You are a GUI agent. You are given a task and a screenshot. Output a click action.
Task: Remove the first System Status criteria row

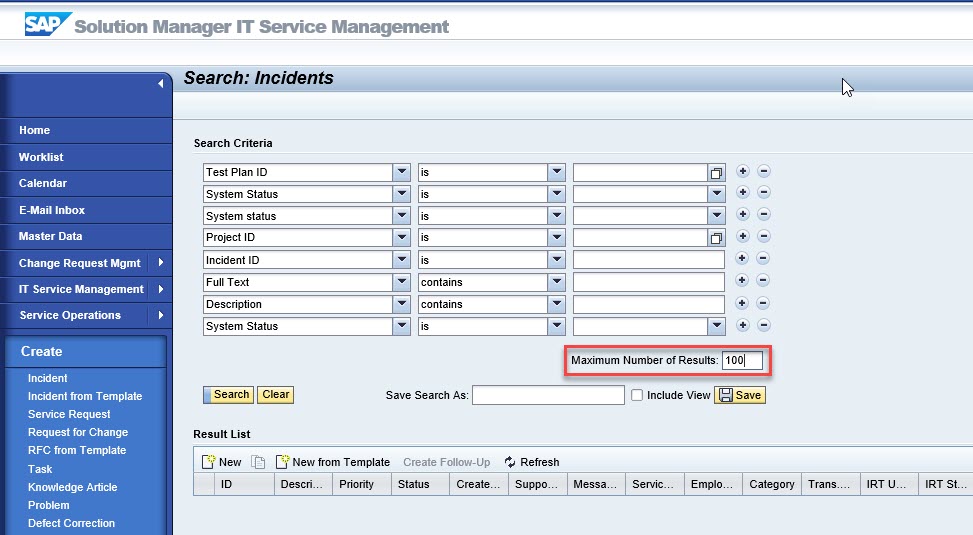tap(764, 192)
